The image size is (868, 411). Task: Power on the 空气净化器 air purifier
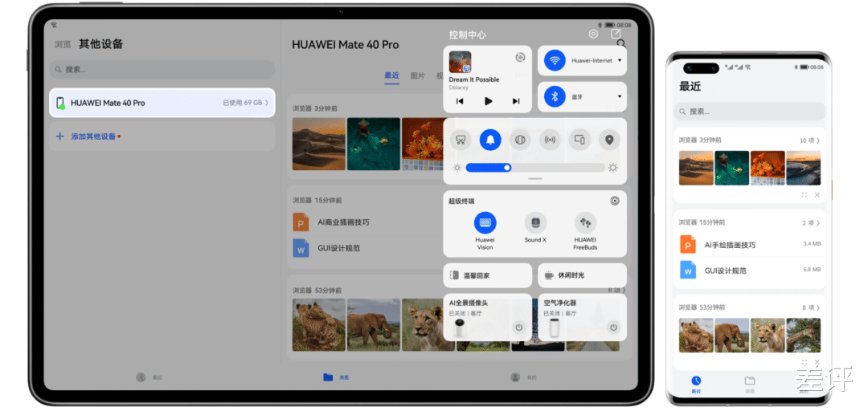[x=613, y=328]
